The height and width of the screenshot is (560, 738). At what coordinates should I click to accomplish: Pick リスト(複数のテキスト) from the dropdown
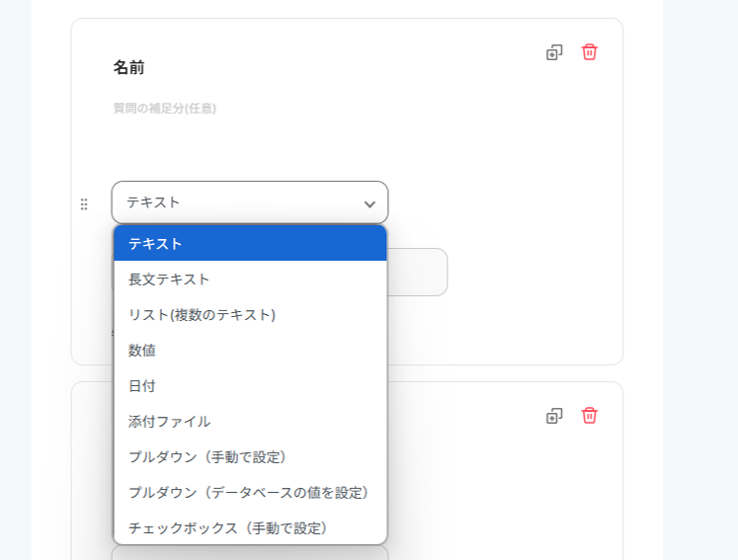click(x=249, y=315)
